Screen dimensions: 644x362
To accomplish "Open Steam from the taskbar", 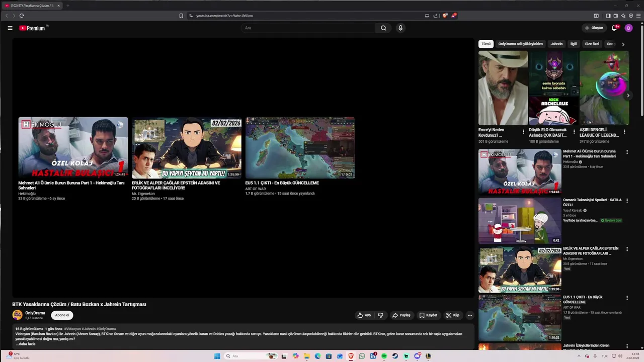I will click(395, 356).
